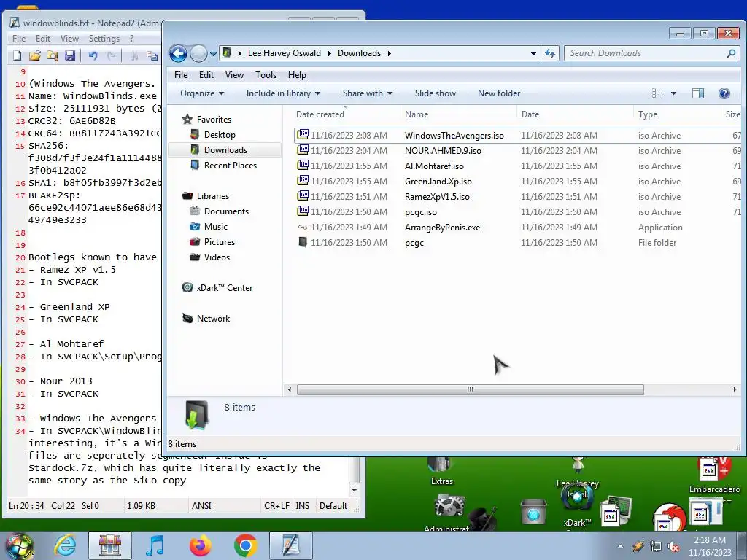Click the right arrow of the horizontal scrollbar
This screenshot has width=747, height=560.
pos(734,389)
